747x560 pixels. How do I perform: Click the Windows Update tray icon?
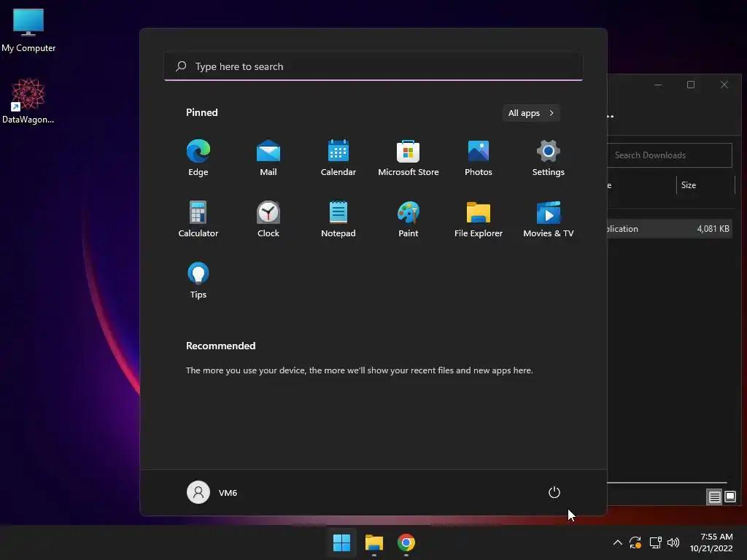point(635,542)
